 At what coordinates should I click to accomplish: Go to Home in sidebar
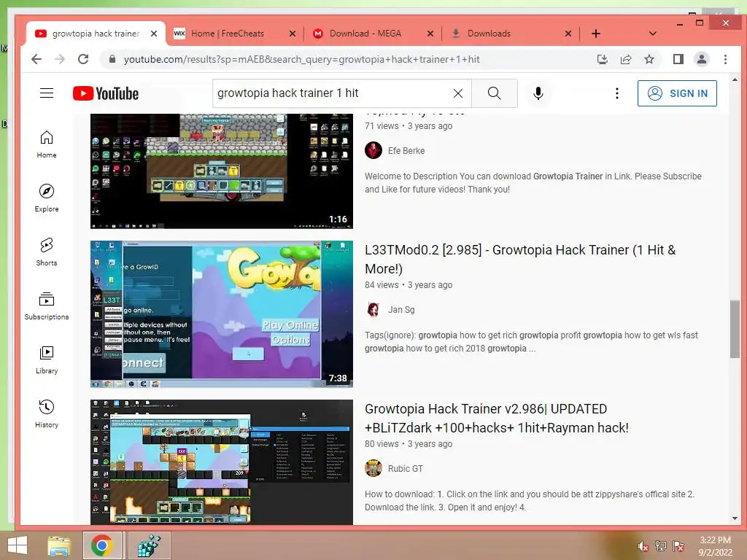click(x=47, y=144)
